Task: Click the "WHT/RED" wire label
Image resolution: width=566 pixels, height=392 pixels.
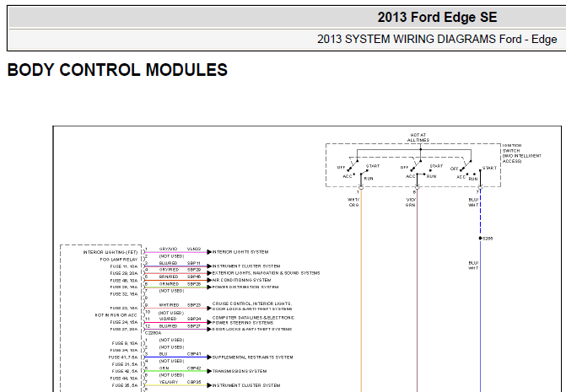Action: pos(169,304)
